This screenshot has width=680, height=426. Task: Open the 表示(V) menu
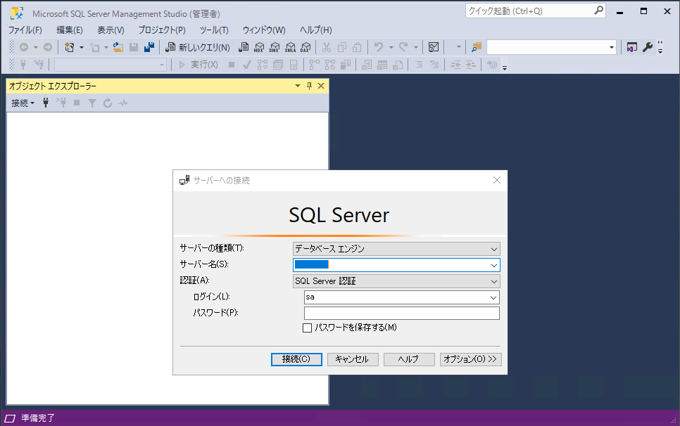(111, 30)
